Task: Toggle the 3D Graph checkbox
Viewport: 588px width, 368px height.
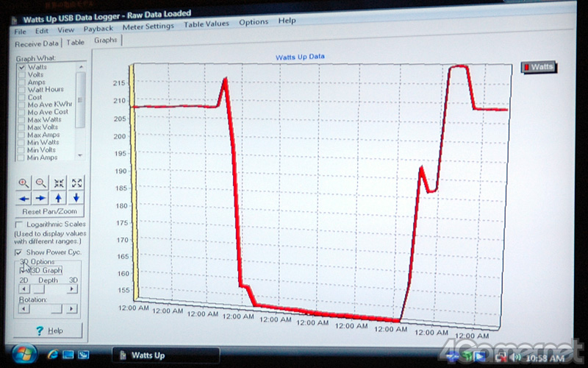Action: click(23, 270)
